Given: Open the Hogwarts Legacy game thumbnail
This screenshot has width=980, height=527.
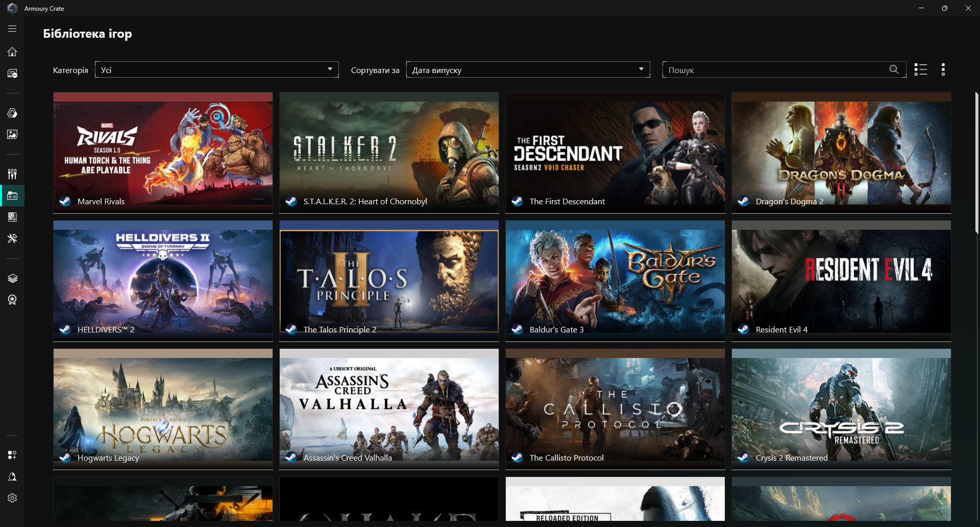Looking at the screenshot, I should pos(163,409).
